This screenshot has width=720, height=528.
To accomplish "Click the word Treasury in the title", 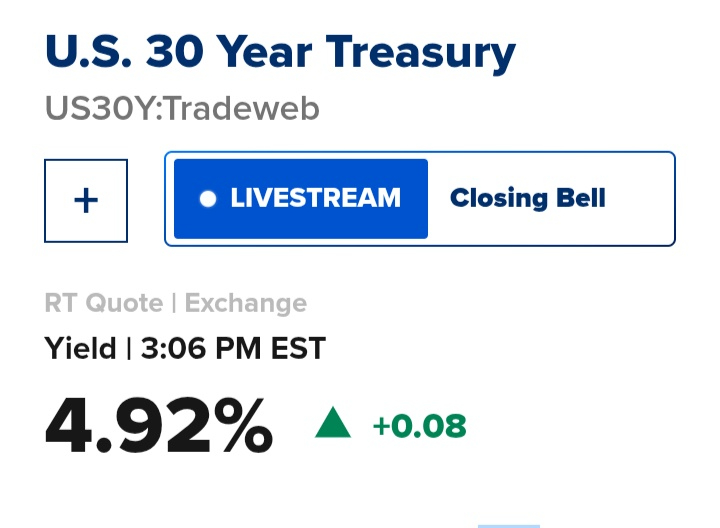I will click(420, 52).
